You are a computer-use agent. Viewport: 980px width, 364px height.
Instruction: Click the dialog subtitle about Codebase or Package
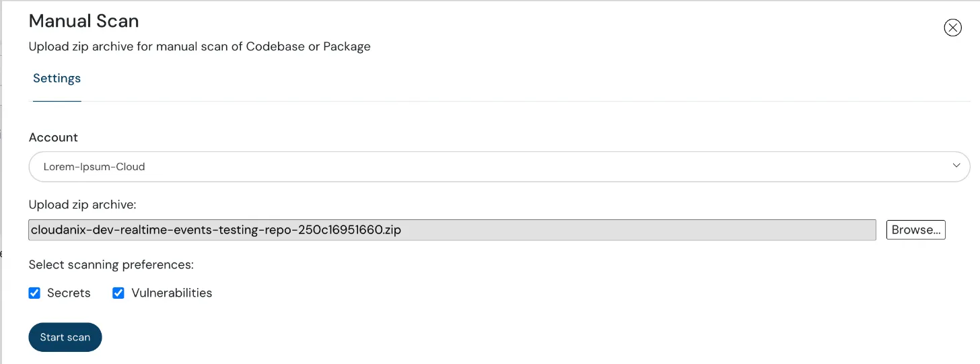(x=199, y=46)
